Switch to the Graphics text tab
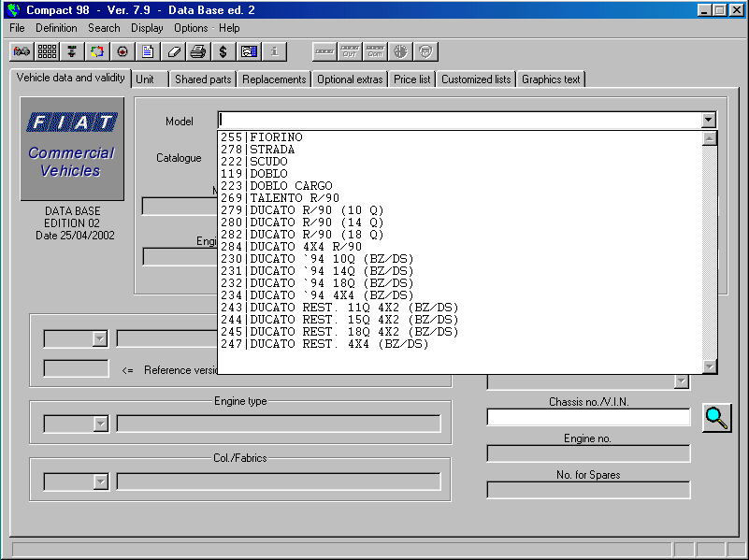 point(551,79)
